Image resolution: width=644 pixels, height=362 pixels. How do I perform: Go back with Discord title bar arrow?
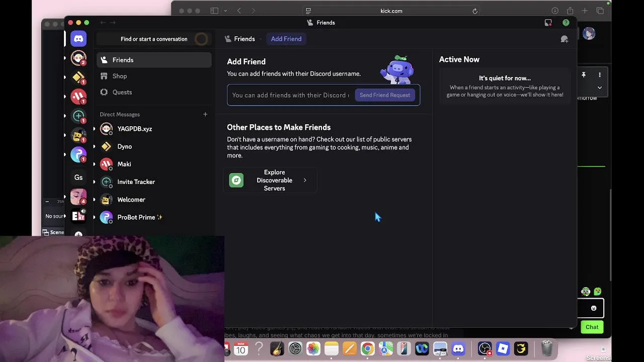coord(103,23)
